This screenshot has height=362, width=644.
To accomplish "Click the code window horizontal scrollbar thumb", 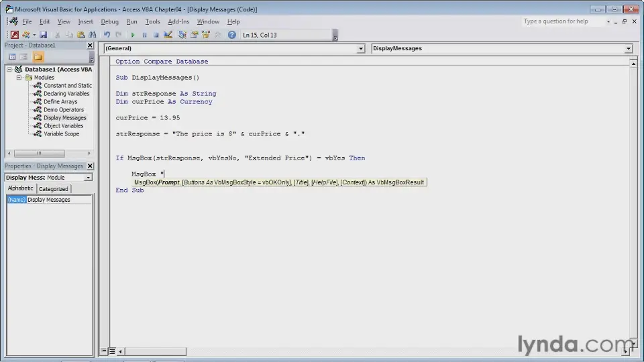I will click(x=155, y=351).
